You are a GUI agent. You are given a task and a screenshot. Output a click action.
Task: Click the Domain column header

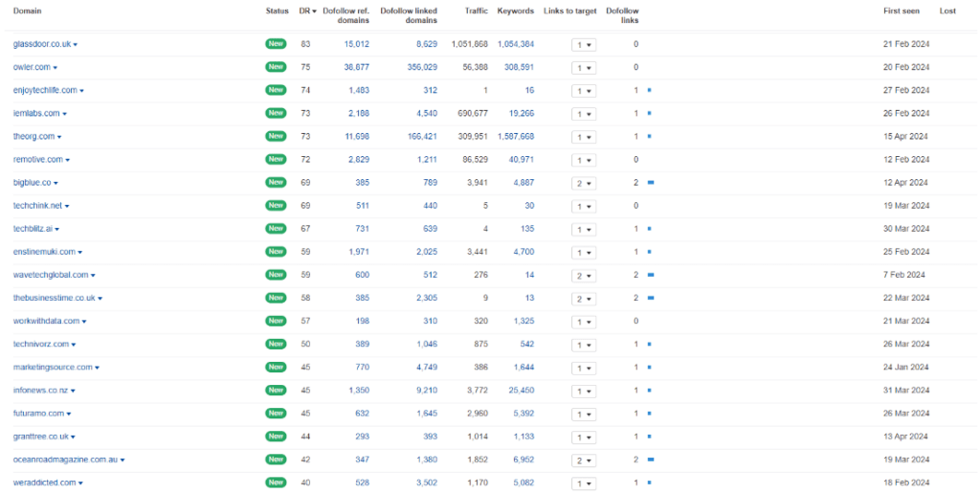pyautogui.click(x=28, y=11)
